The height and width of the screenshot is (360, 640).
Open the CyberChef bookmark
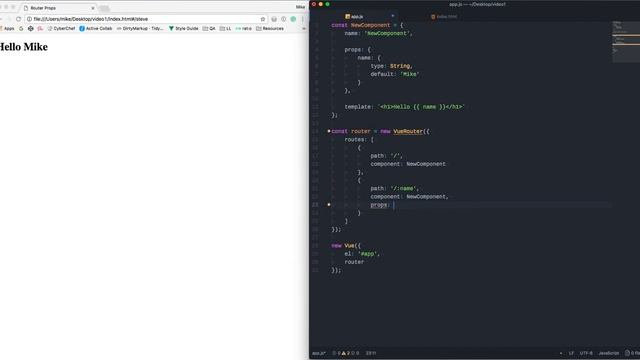click(61, 29)
